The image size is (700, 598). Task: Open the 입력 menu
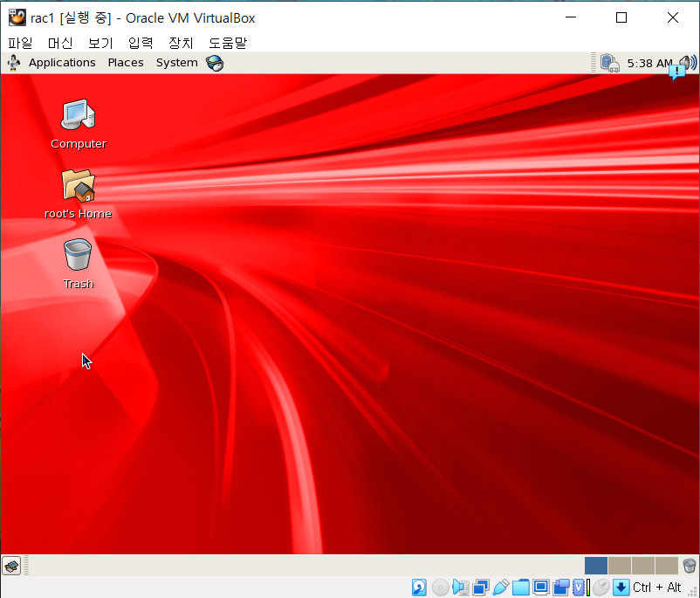pos(141,43)
